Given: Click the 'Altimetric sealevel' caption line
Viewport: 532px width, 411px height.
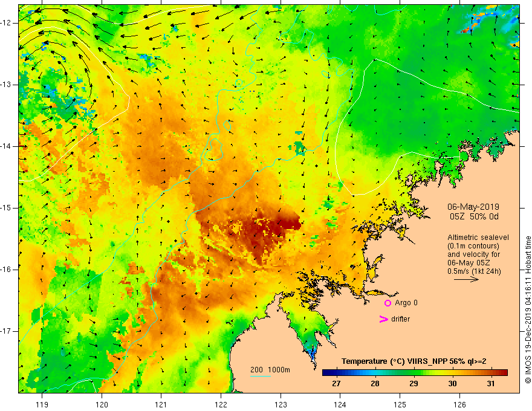Looking at the screenshot, I should (478, 238).
